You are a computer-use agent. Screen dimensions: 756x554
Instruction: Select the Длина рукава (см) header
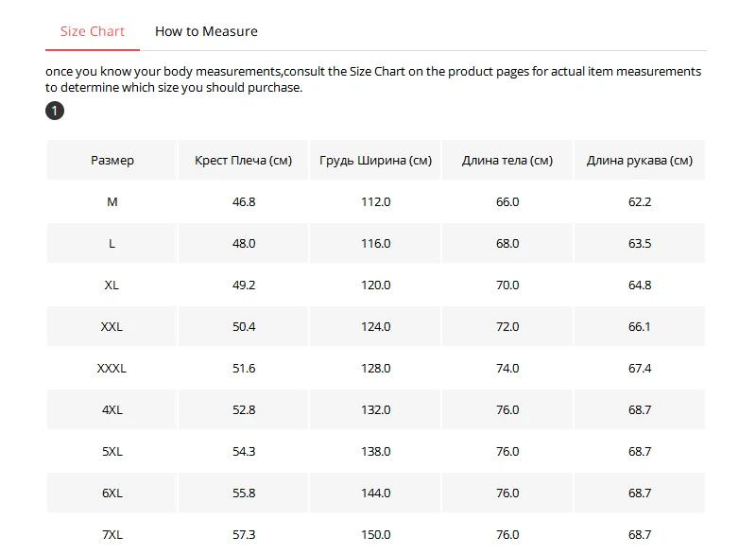[640, 160]
